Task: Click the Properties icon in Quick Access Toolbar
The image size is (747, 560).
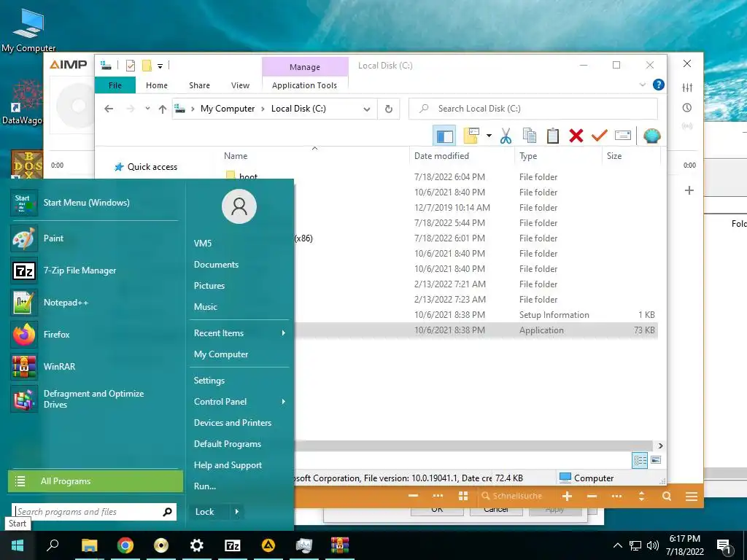Action: click(130, 66)
